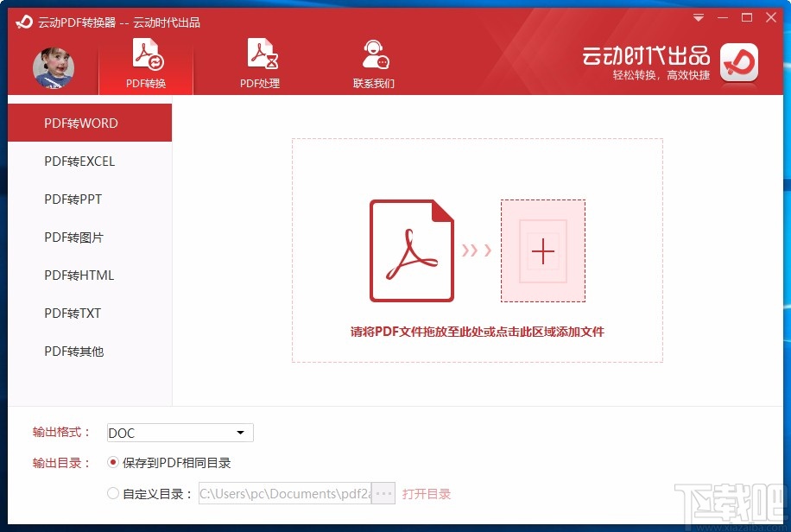Viewport: 791px width, 532px height.
Task: Click the 打开目录 link
Action: (428, 493)
